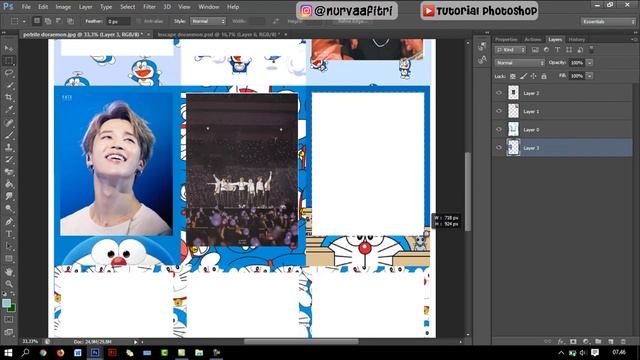The height and width of the screenshot is (360, 640).
Task: Select the Rectangle shape tool
Action: [x=9, y=259]
